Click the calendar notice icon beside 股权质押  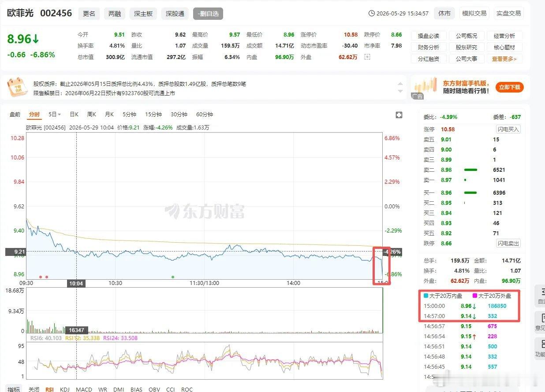(17, 87)
